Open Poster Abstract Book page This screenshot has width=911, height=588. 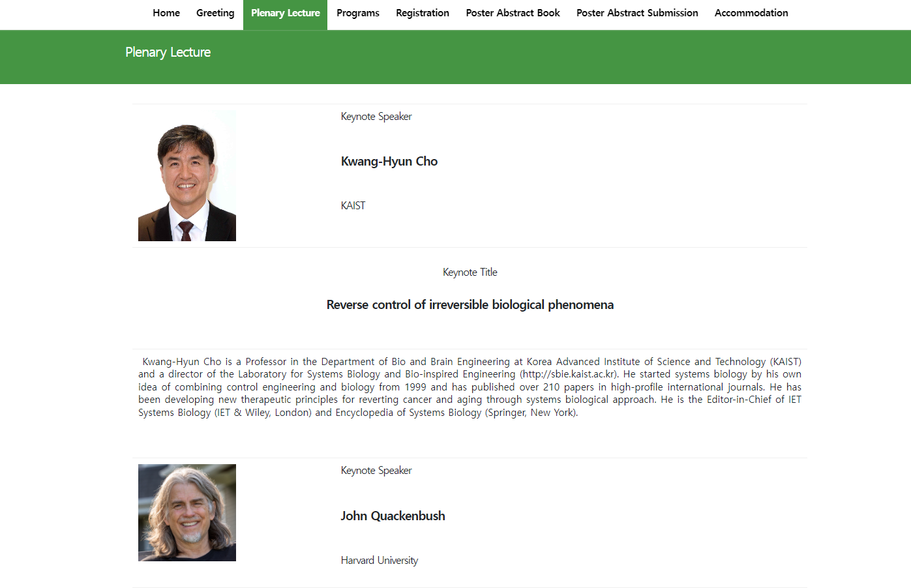[513, 13]
